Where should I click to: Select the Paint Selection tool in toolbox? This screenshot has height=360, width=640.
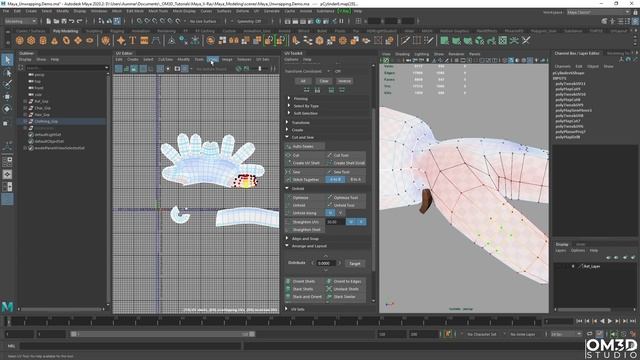[x=7, y=84]
